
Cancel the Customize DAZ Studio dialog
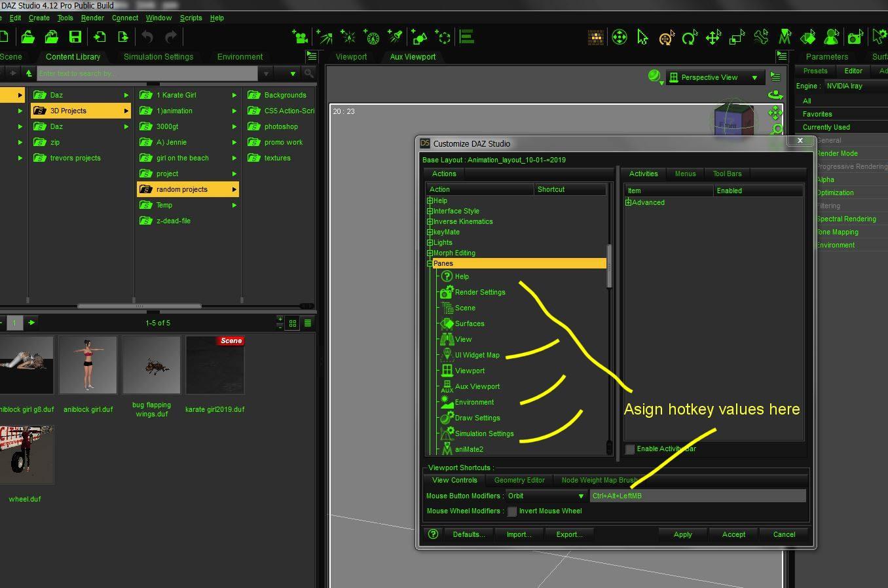[x=784, y=534]
